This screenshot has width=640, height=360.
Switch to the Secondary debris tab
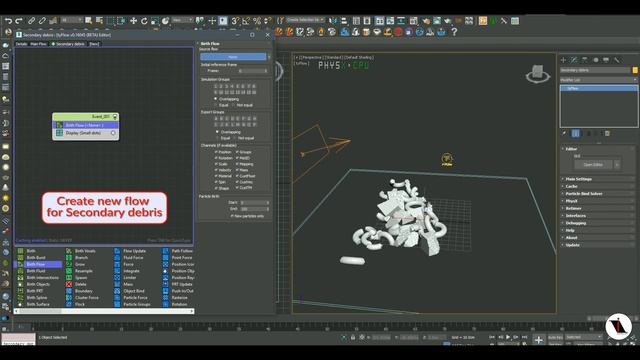click(68, 44)
